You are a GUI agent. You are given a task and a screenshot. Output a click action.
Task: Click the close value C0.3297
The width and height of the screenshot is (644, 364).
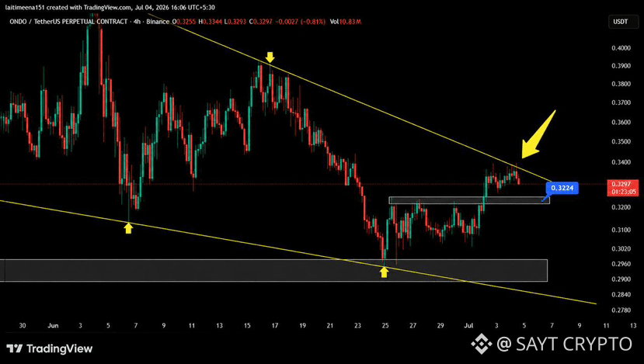[x=261, y=21]
